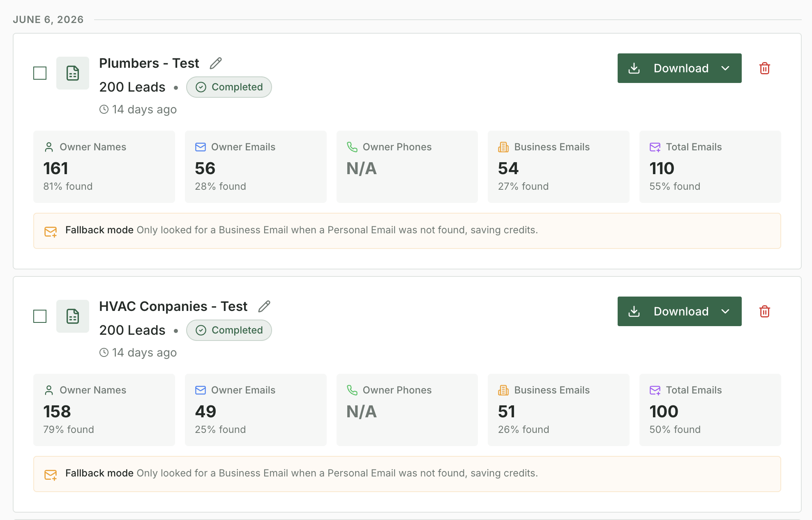Edit the HVAC Conpanies - Test name pencil
812x520 pixels.
coord(264,306)
